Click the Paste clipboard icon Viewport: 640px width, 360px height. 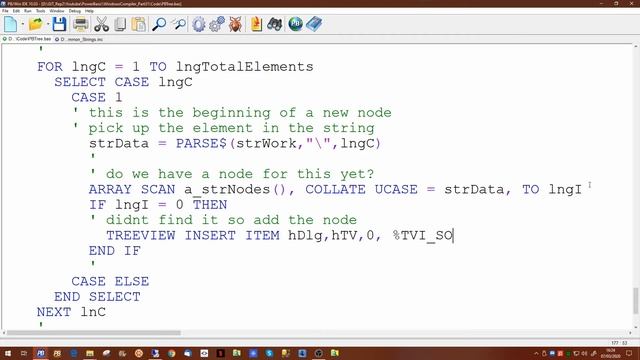(x=139, y=24)
